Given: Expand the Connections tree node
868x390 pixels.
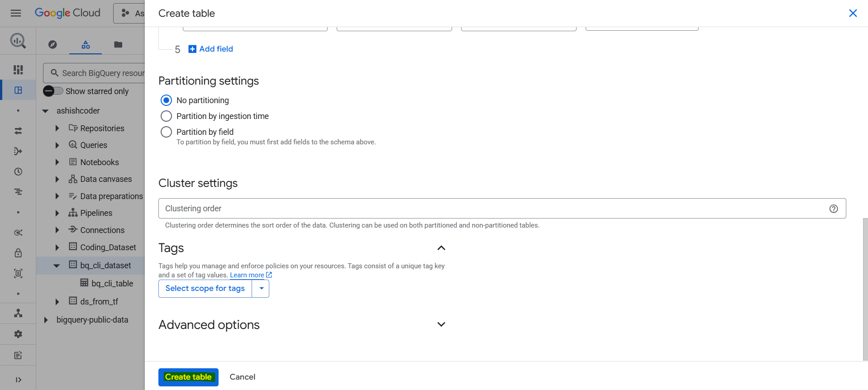Looking at the screenshot, I should coord(57,230).
